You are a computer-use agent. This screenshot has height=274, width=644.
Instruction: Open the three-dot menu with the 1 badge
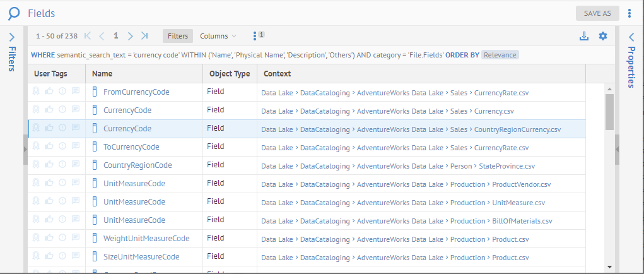tap(255, 36)
